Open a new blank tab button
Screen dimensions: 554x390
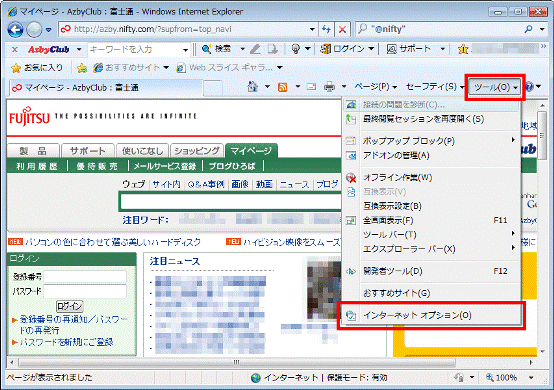tap(213, 88)
